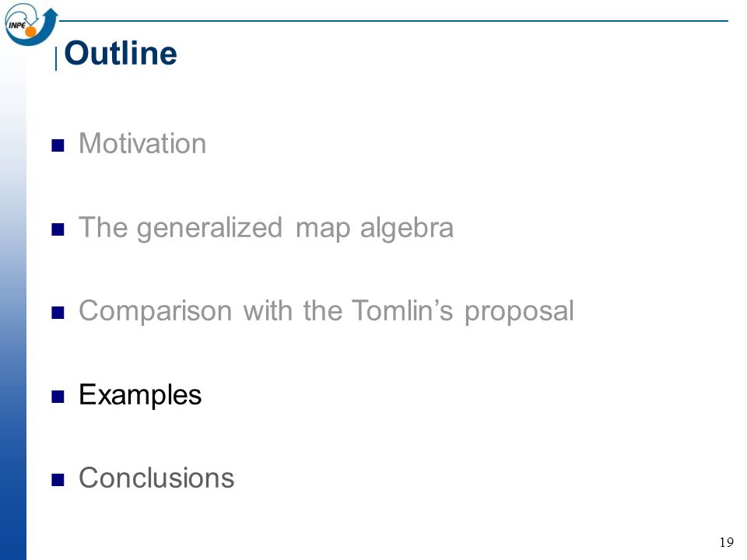Click the words 'The generalized'

(181, 228)
